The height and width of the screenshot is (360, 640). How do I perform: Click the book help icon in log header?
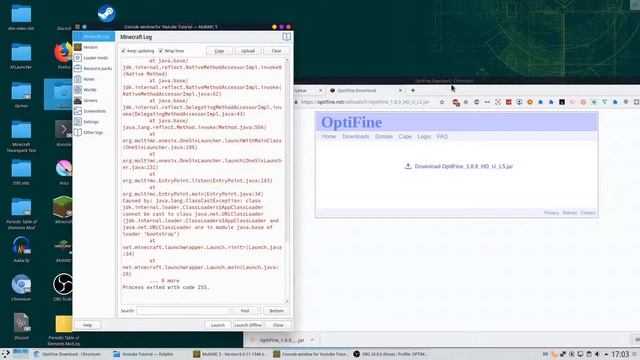tap(287, 37)
